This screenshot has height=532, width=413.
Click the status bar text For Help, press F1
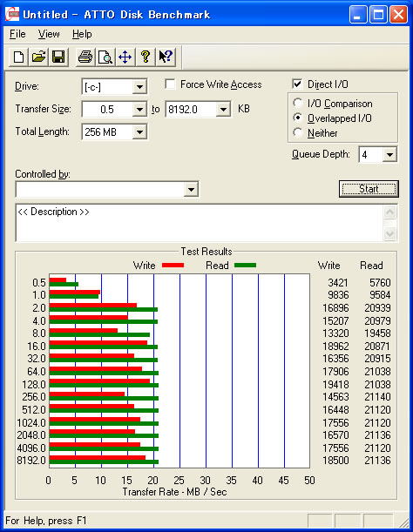click(x=46, y=521)
